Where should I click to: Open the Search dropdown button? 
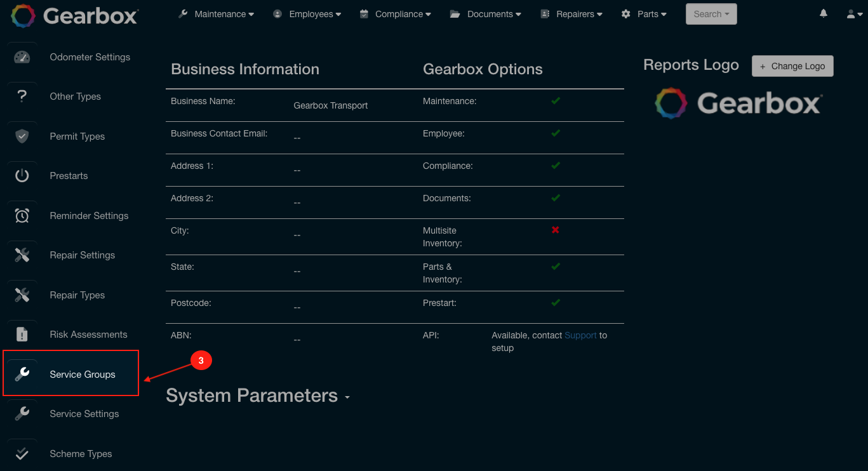(711, 14)
